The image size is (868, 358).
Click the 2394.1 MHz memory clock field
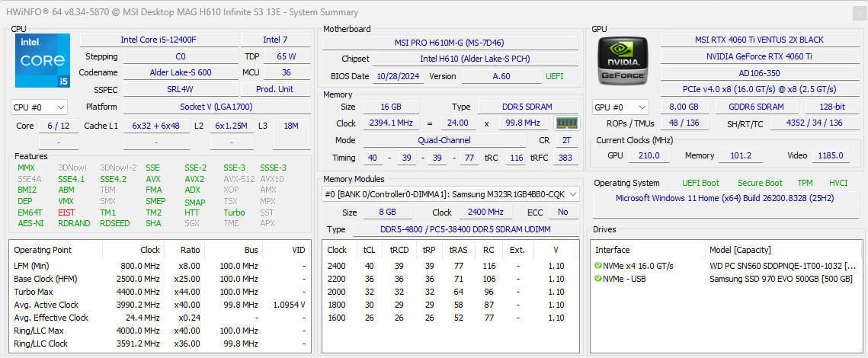(391, 123)
